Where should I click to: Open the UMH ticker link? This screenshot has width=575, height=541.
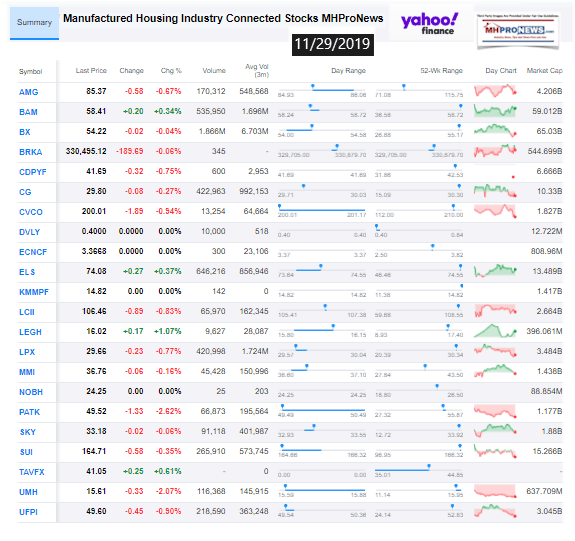tap(28, 492)
